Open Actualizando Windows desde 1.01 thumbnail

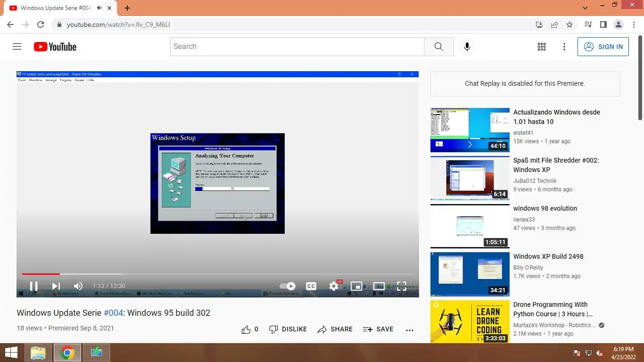tap(470, 130)
